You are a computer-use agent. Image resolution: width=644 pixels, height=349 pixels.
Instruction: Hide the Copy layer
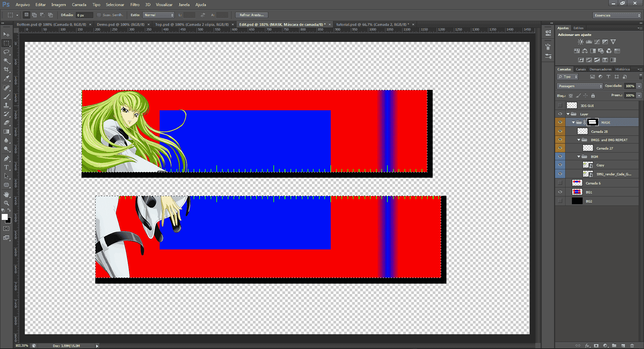pyautogui.click(x=560, y=165)
